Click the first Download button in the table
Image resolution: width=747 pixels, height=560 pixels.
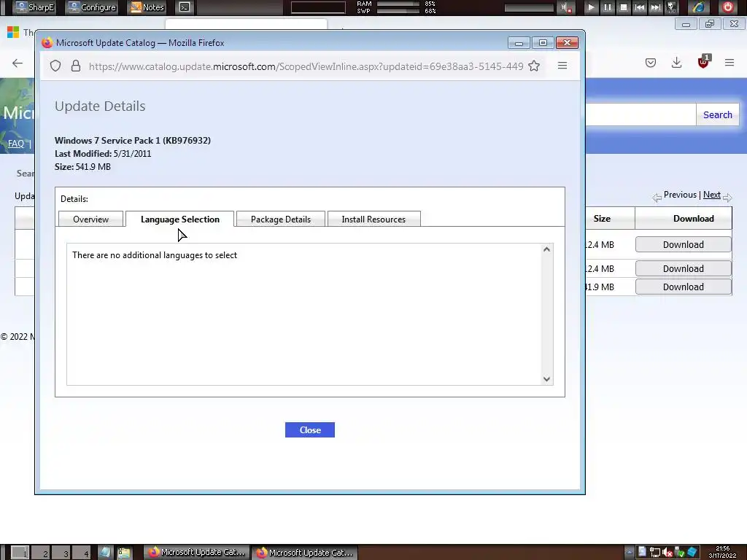tap(683, 244)
